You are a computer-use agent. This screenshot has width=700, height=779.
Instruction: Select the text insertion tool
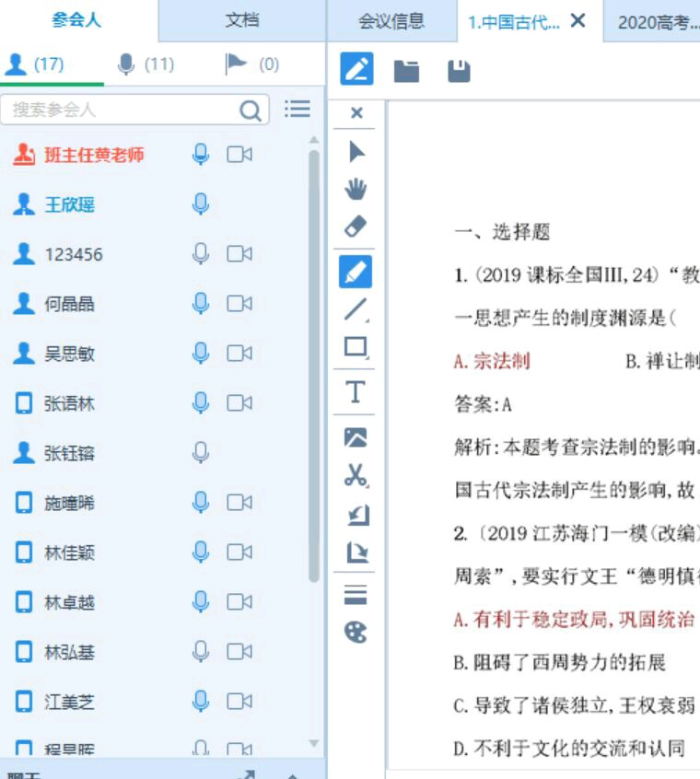pos(356,393)
